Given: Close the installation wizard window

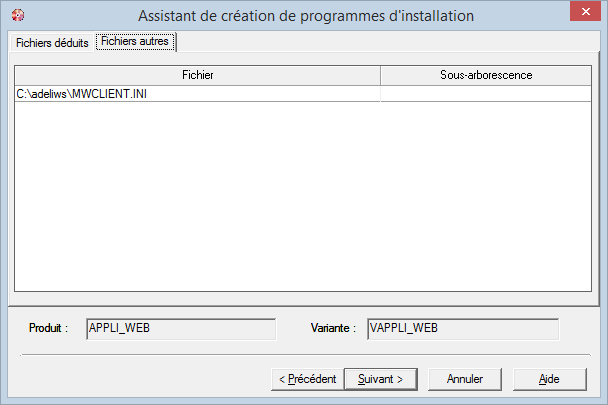Looking at the screenshot, I should click(x=584, y=15).
